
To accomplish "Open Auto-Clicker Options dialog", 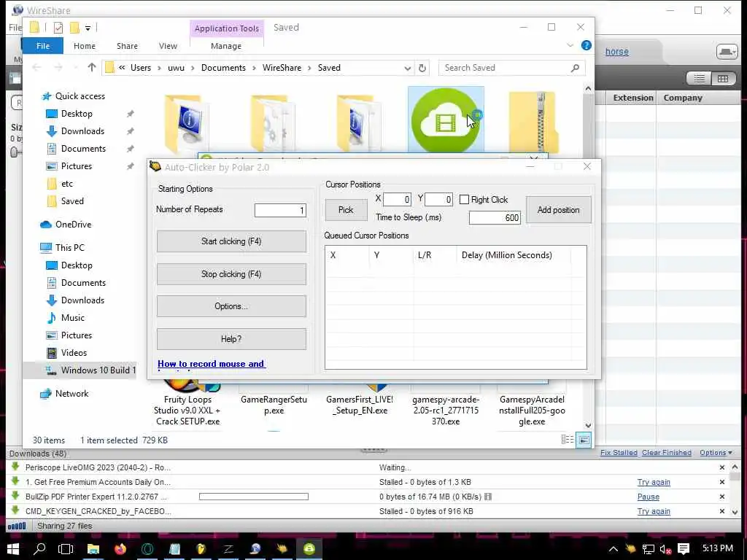I will tap(231, 306).
